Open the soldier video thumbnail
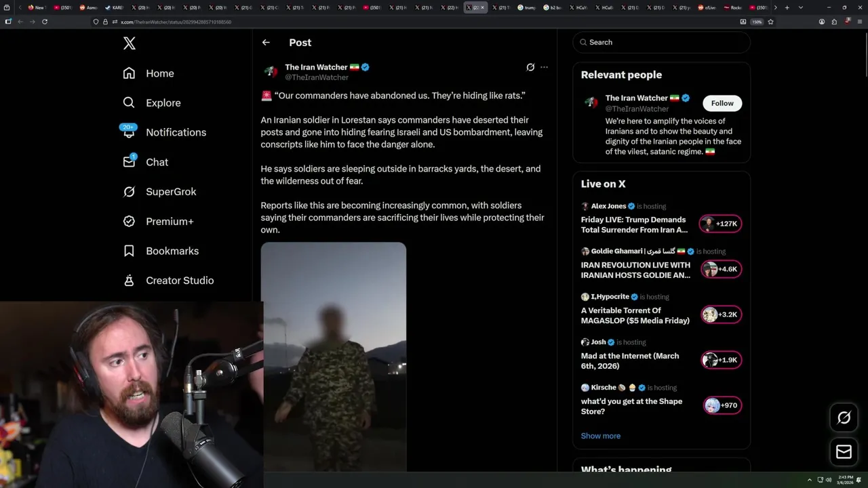Viewport: 868px width, 488px height. point(334,357)
